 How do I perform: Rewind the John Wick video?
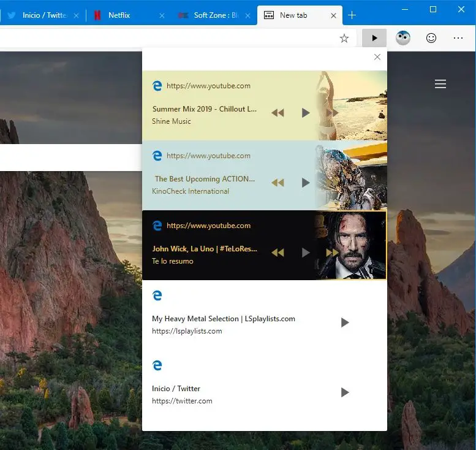click(x=278, y=253)
